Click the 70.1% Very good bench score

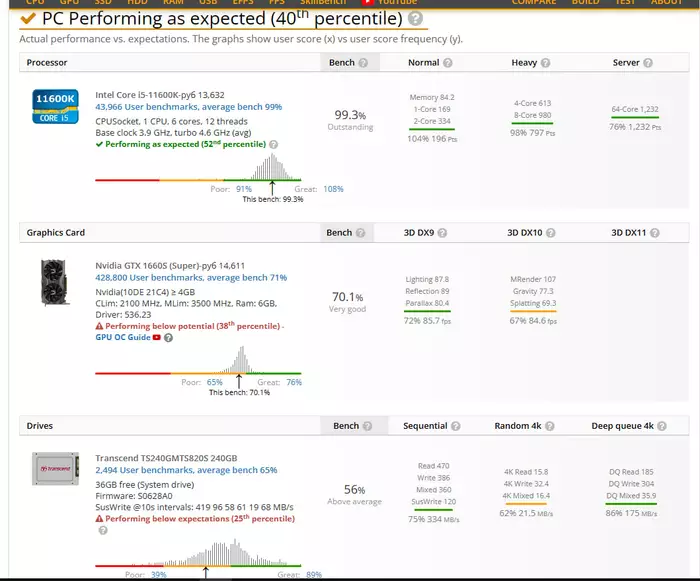click(x=347, y=302)
